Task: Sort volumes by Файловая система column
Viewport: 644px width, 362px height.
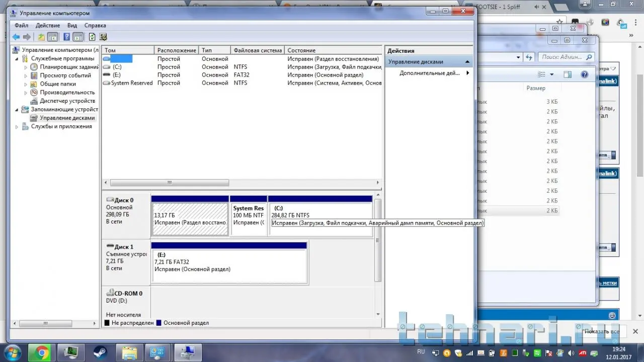Action: coord(257,50)
